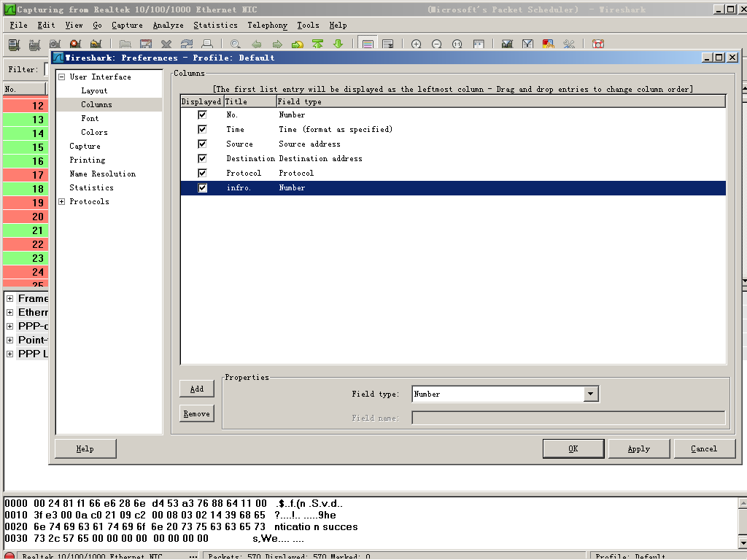Open preferences wrench toolbar icon

569,44
